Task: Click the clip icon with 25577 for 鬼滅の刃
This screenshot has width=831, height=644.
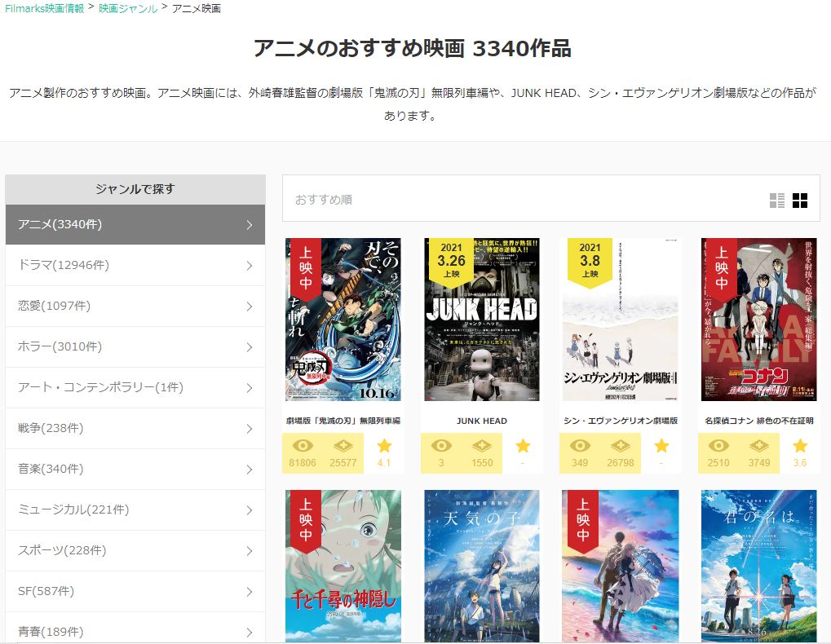Action: click(343, 446)
